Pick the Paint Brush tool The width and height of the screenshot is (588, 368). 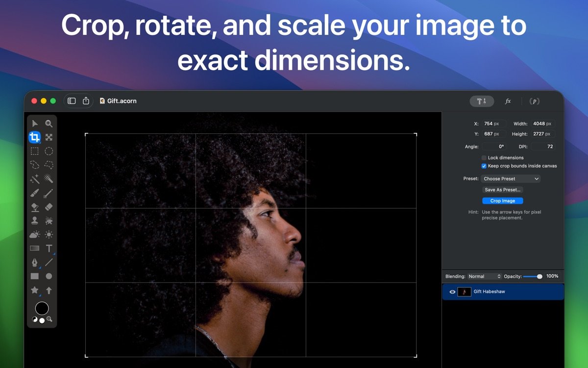pos(35,193)
